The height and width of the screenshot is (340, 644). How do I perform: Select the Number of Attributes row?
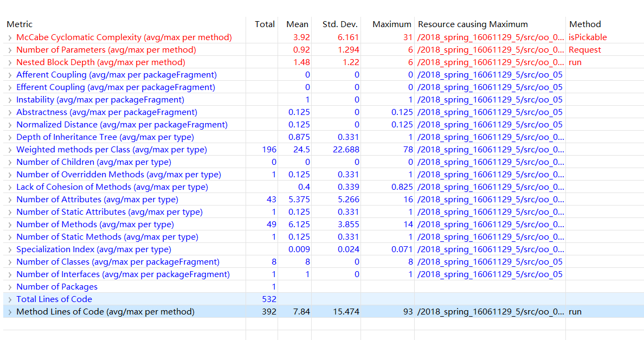[x=97, y=200]
